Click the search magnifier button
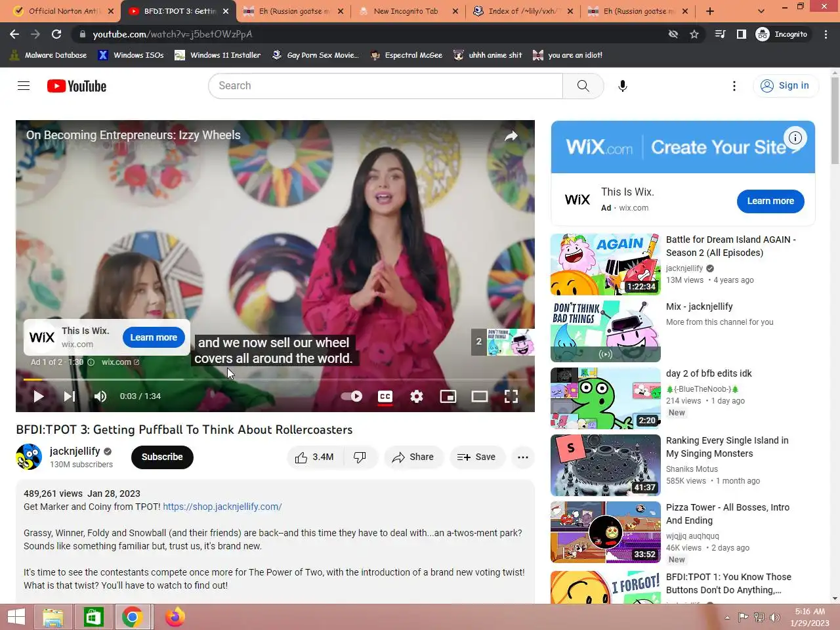The height and width of the screenshot is (630, 840). 583,86
